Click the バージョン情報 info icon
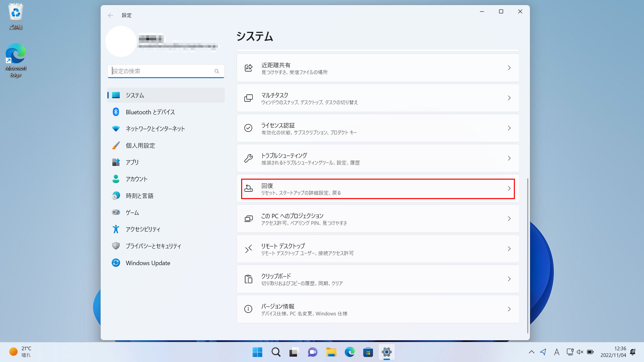Viewport: 644px width, 362px height. pyautogui.click(x=249, y=309)
